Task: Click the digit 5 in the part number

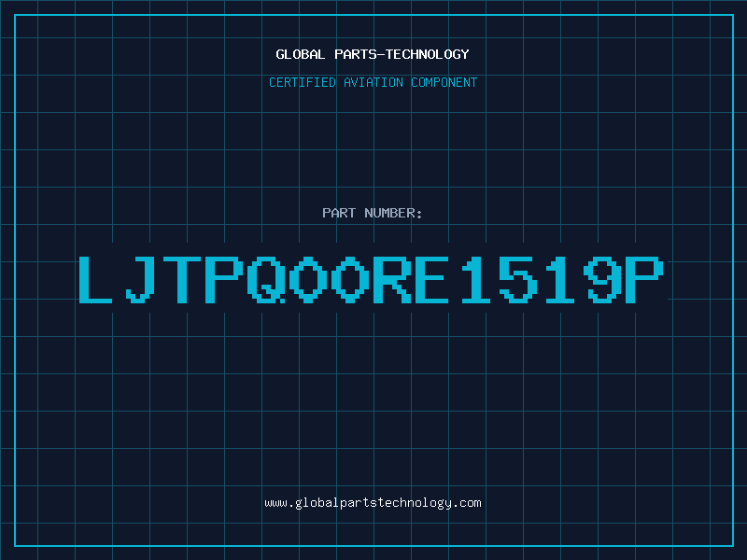Action: [518, 279]
